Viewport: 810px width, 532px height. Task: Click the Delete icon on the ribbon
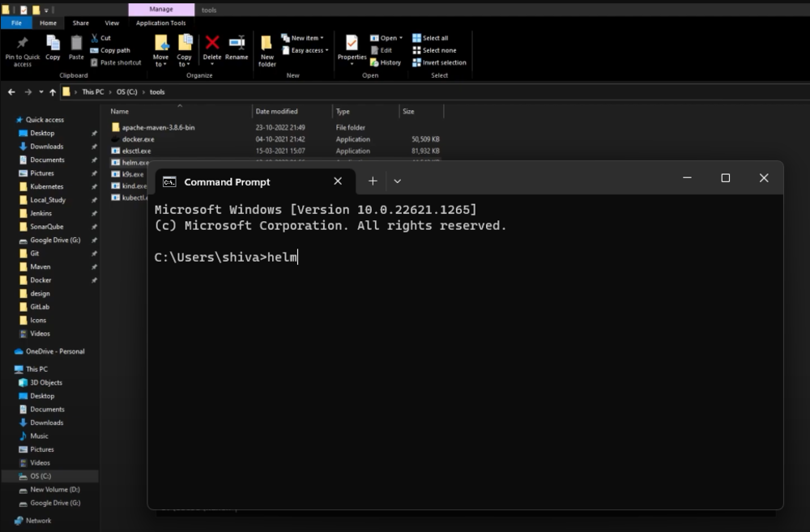pyautogui.click(x=211, y=46)
